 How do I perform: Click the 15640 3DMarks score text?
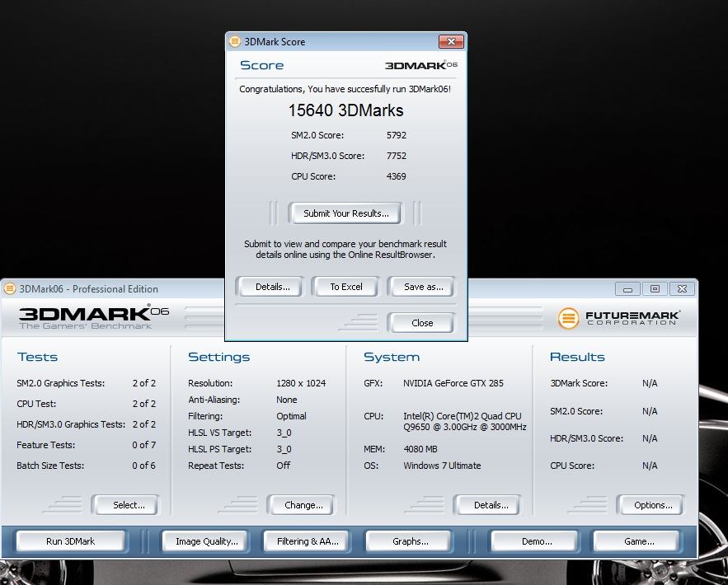pyautogui.click(x=346, y=110)
